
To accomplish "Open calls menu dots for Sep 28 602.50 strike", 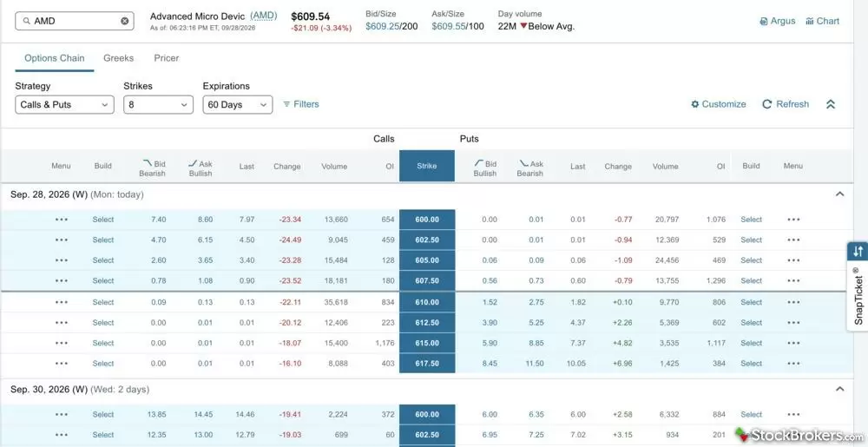I will (62, 240).
